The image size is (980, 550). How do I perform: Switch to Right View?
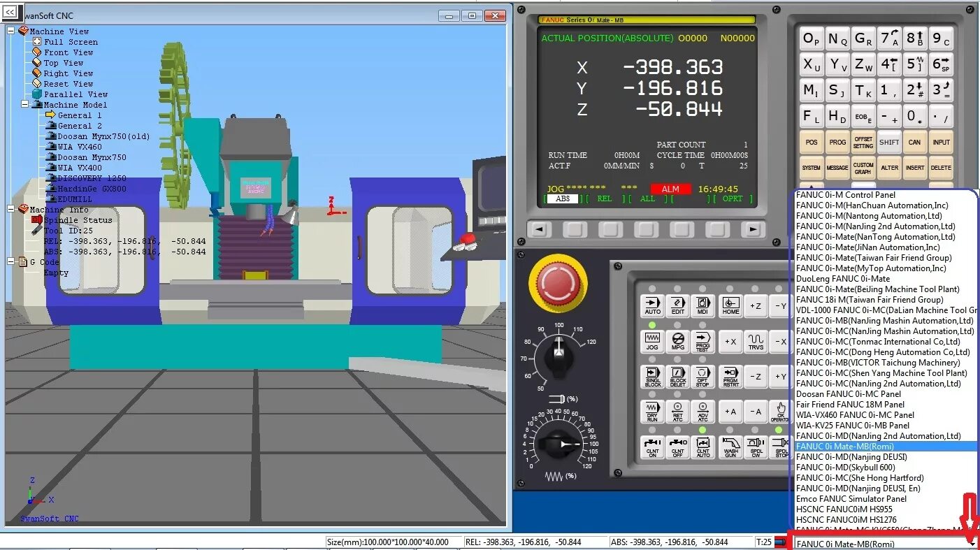pos(69,73)
